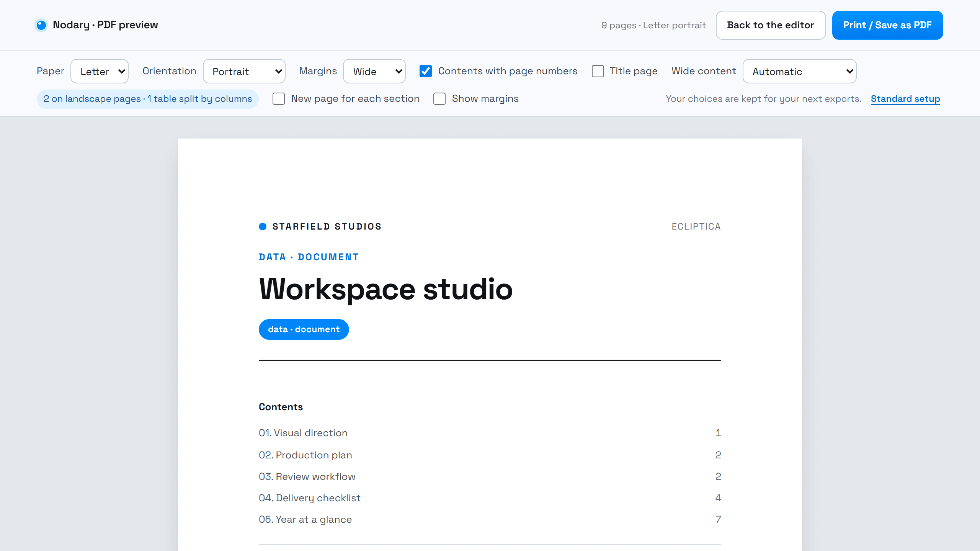Viewport: 980px width, 551px height.
Task: Click the STARFIELD STUDIOS brand text
Action: (327, 227)
